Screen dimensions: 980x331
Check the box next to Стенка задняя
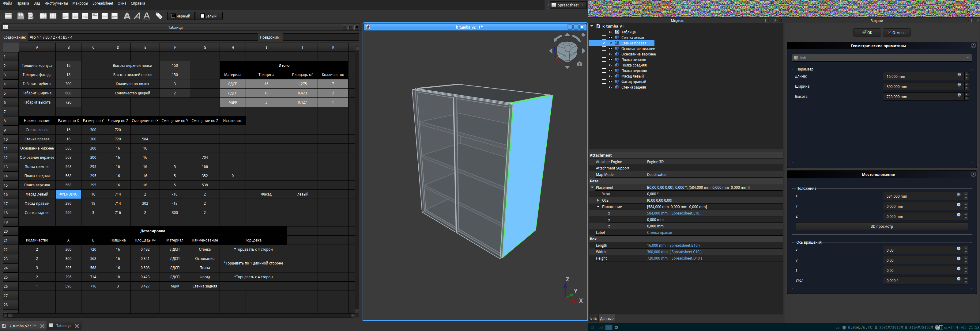pyautogui.click(x=604, y=87)
